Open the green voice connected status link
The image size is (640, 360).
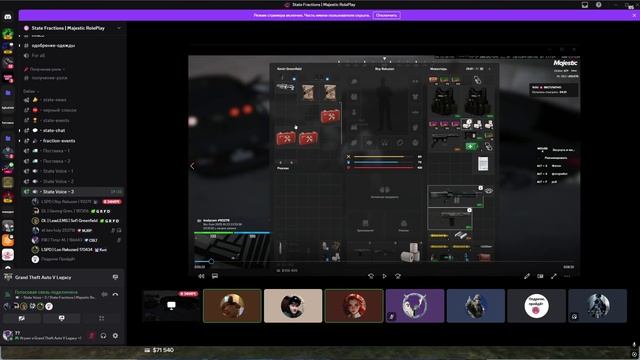[x=46, y=292]
